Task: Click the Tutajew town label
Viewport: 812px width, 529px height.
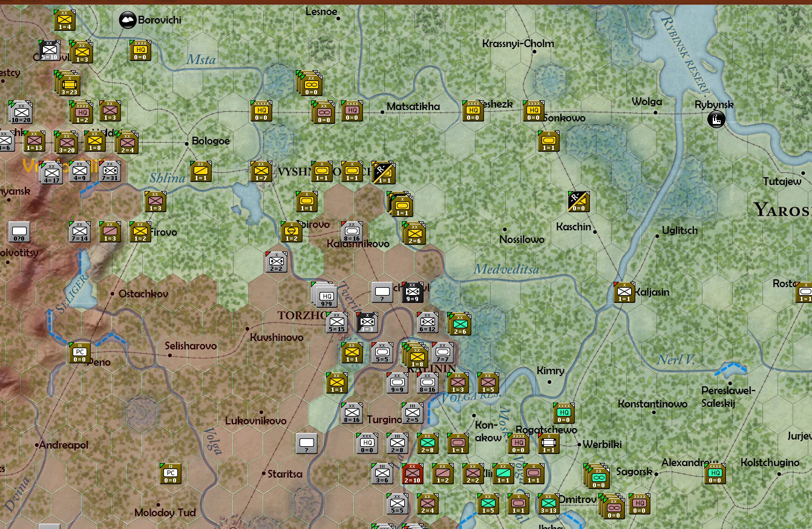Action: tap(782, 181)
